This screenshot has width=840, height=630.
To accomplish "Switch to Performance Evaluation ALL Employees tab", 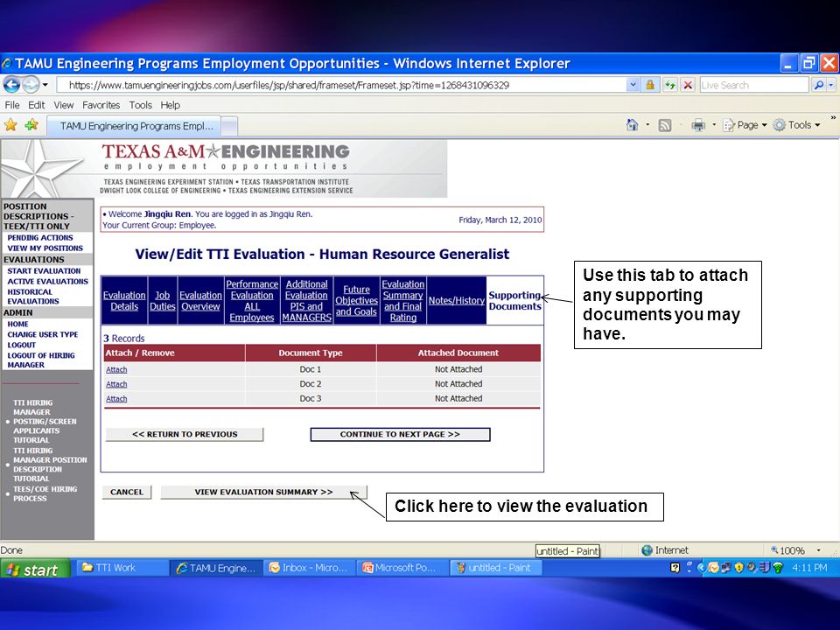I will pyautogui.click(x=252, y=300).
